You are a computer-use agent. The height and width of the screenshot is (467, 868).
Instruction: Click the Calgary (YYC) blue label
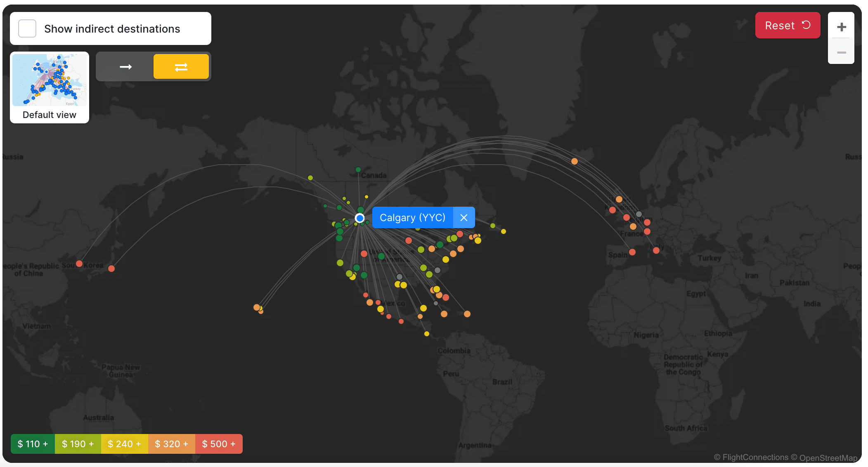coord(412,218)
